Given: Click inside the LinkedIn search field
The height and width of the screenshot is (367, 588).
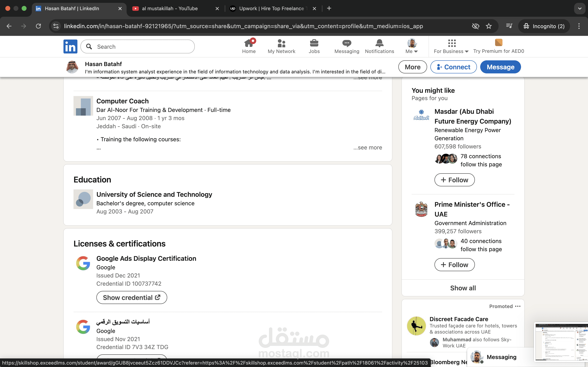Looking at the screenshot, I should coord(137,46).
